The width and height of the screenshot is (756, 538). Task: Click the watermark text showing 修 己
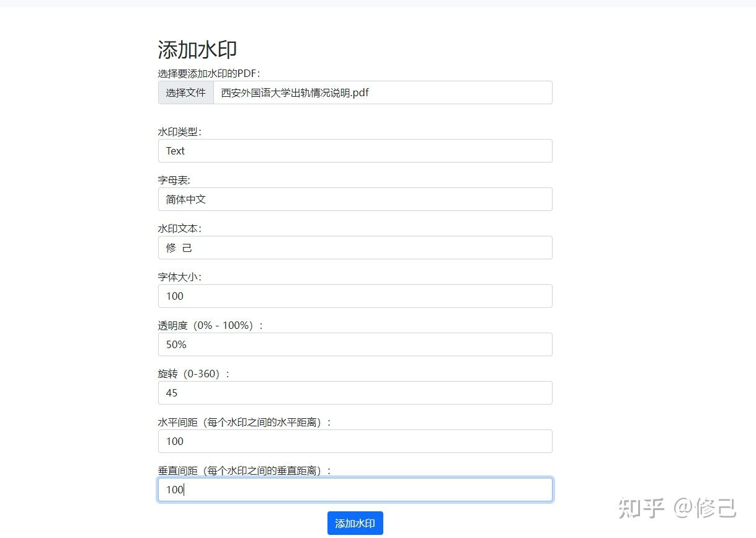point(355,248)
